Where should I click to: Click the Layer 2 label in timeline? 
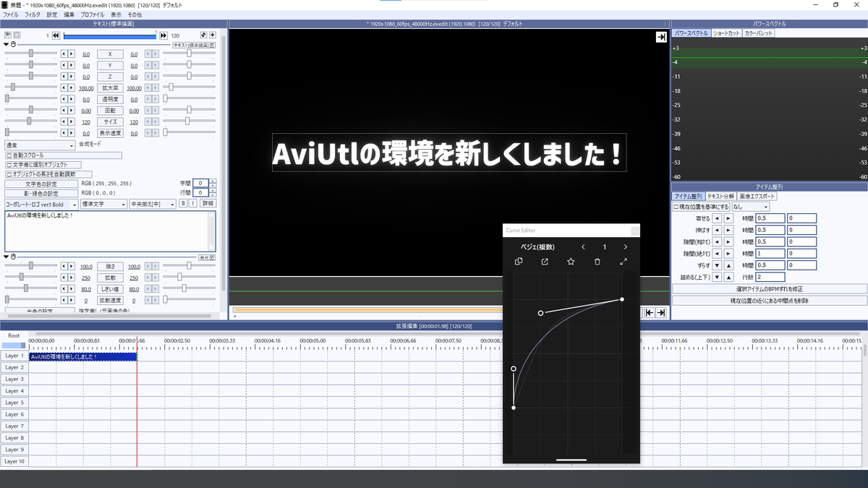[14, 367]
